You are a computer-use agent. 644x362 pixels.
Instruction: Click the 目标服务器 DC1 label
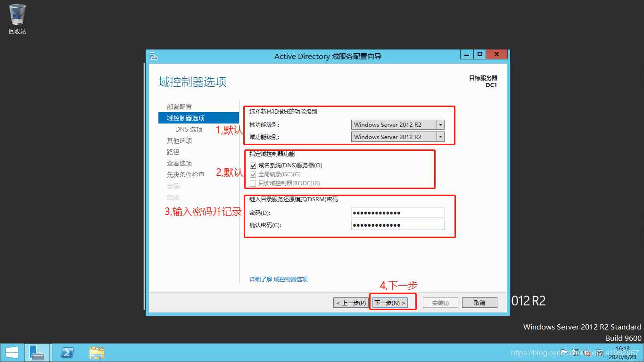click(483, 82)
